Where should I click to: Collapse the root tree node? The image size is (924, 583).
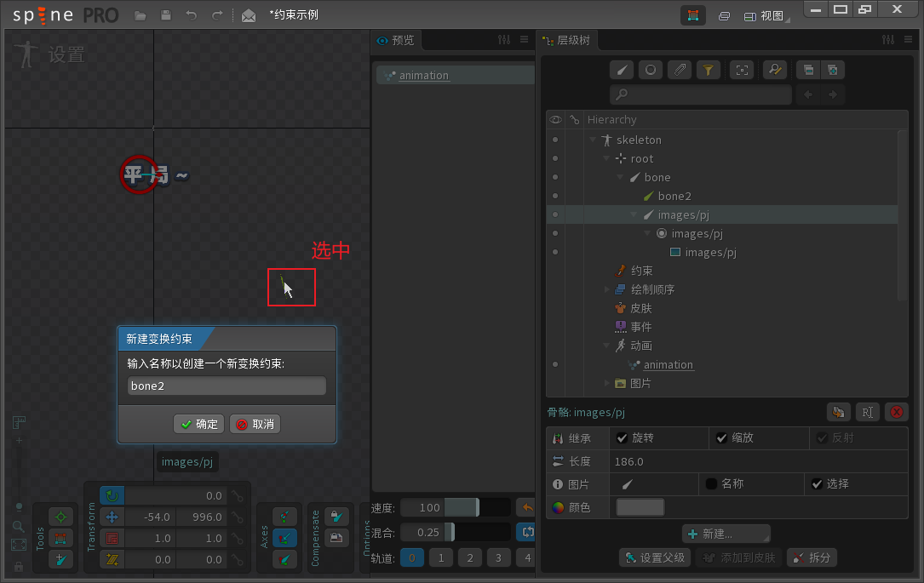click(606, 159)
